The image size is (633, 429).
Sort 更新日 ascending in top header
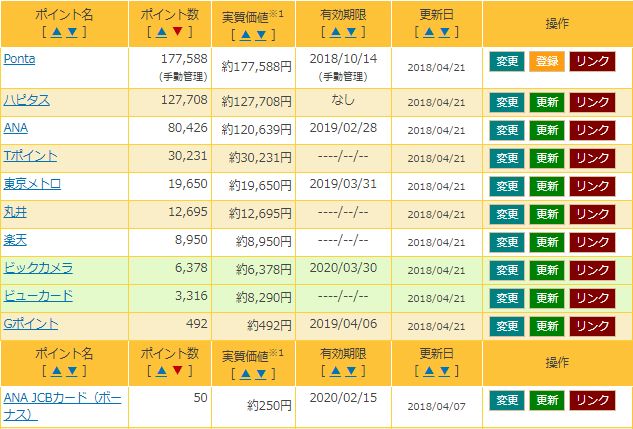(429, 32)
